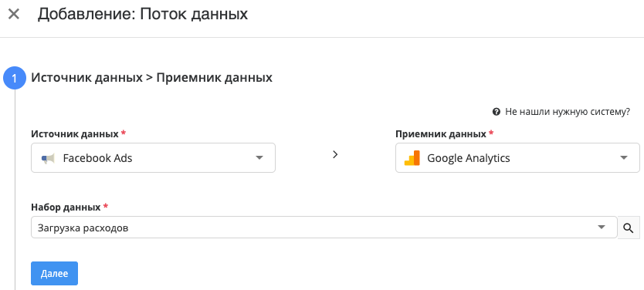Click the Далее button
The width and height of the screenshot is (644, 290).
[x=54, y=273]
